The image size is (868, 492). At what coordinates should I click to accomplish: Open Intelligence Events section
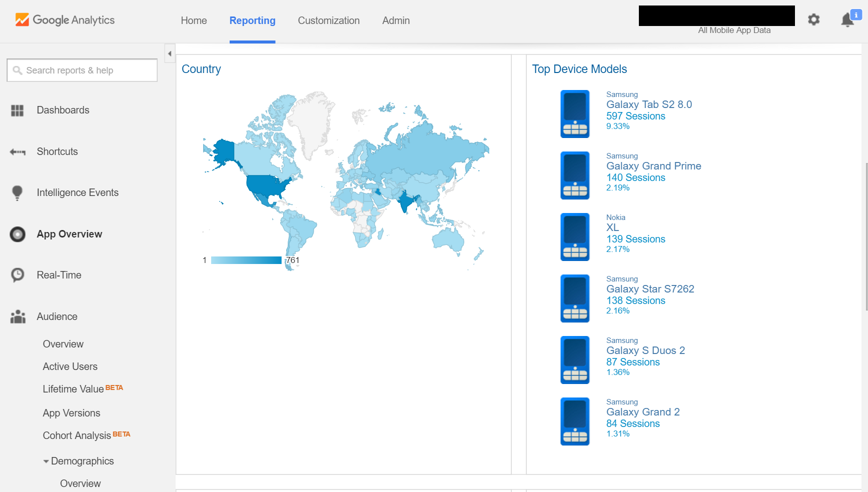78,192
